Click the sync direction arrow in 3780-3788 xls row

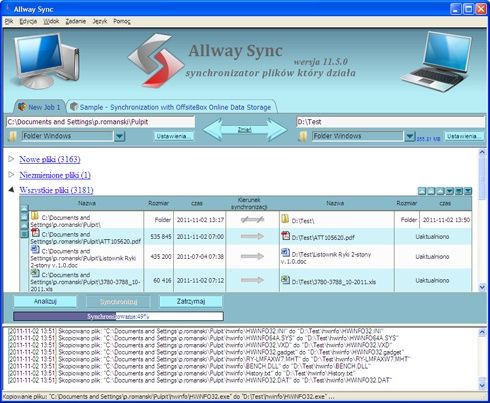coord(252,280)
